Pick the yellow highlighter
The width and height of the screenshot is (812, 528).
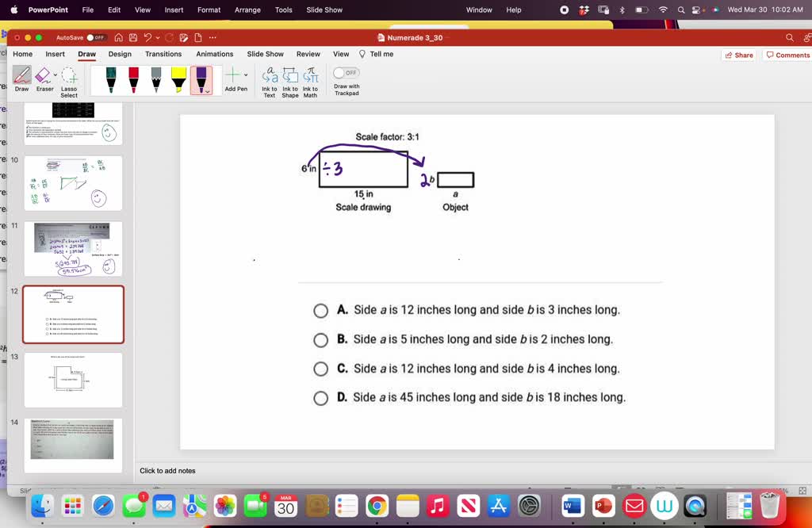click(178, 80)
